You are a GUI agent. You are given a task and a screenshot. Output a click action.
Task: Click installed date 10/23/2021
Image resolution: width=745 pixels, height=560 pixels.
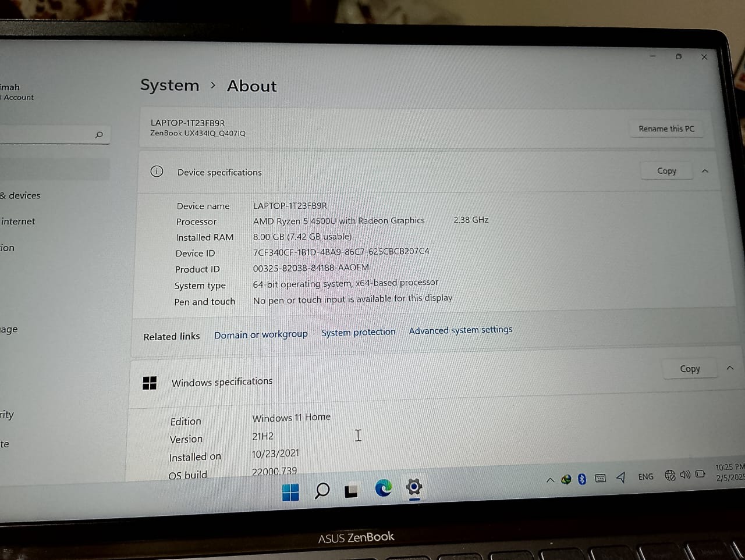[x=275, y=453]
